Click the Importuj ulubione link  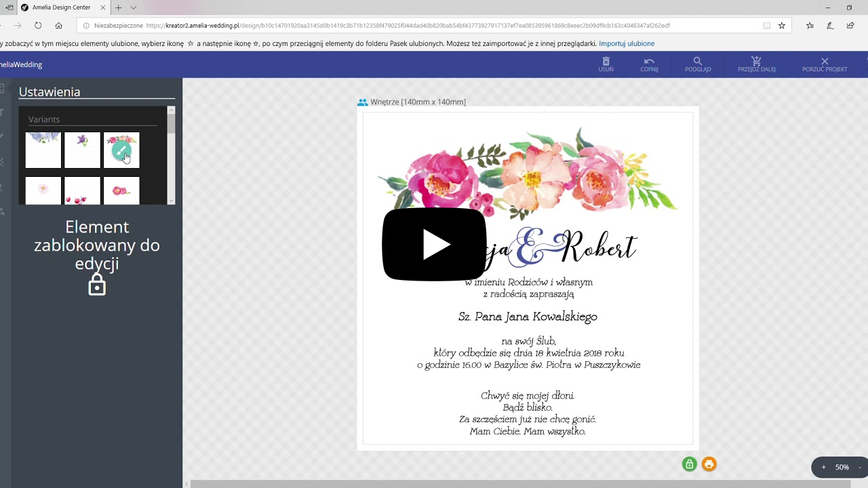[x=627, y=43]
